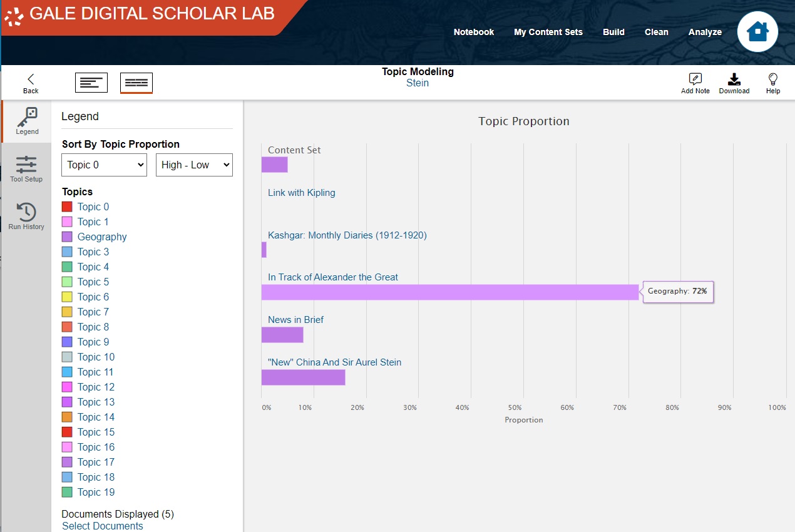Switch to the stacked bar view icon

91,83
